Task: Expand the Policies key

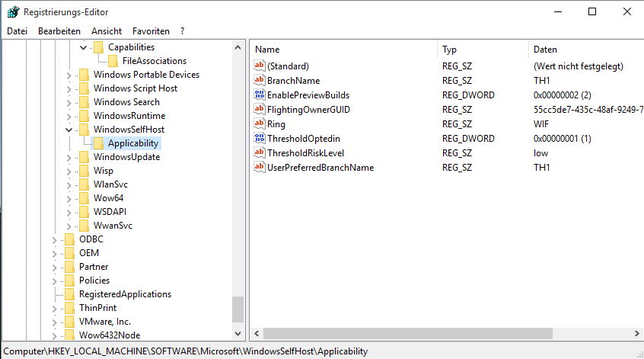Action: (x=55, y=280)
